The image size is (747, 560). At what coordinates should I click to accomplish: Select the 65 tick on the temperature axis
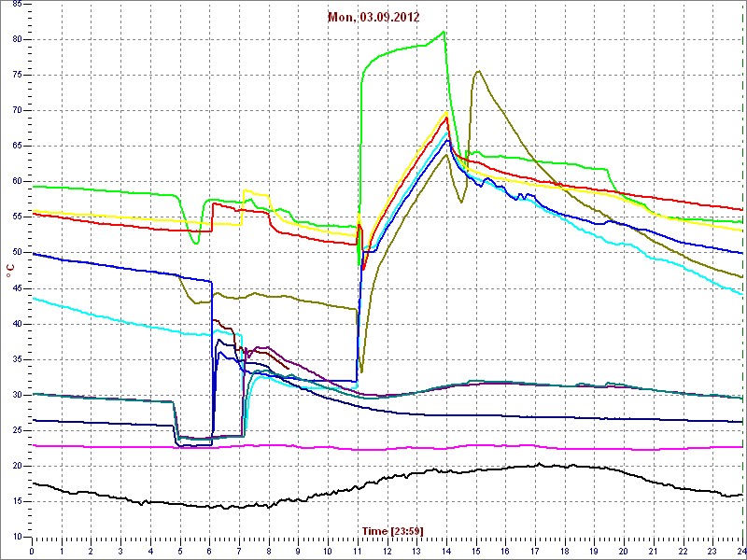click(x=16, y=147)
